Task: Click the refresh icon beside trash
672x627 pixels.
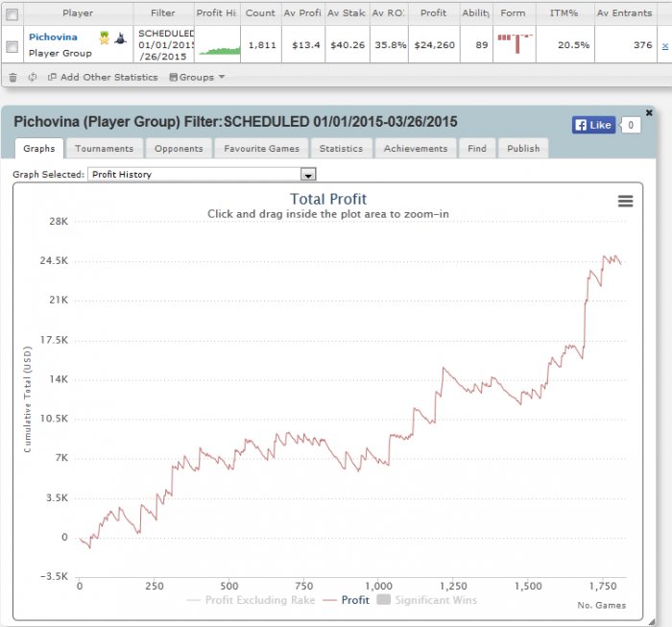Action: tap(32, 77)
